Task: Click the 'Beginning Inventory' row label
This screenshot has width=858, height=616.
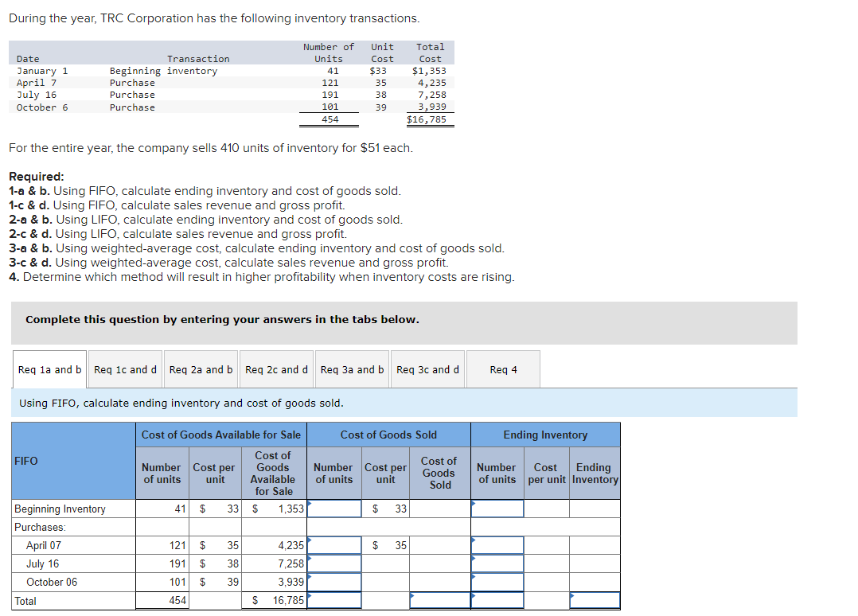Action: [x=60, y=509]
